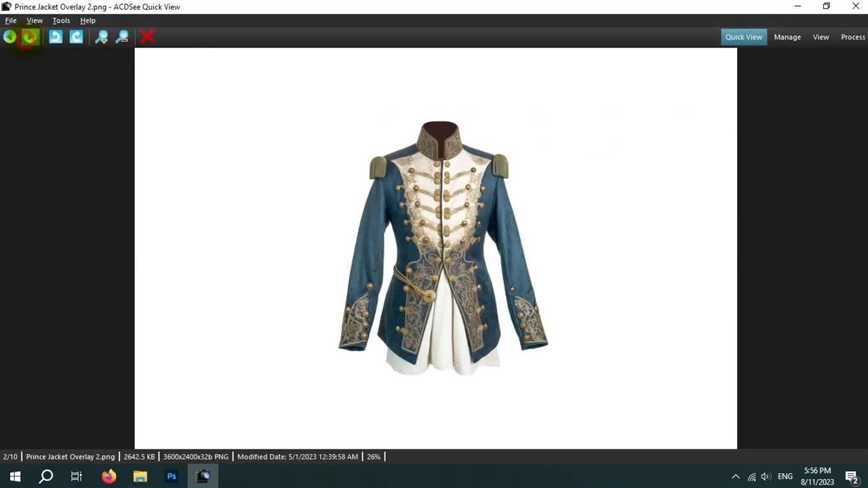Open the File menu
The height and width of the screenshot is (488, 868).
point(11,20)
